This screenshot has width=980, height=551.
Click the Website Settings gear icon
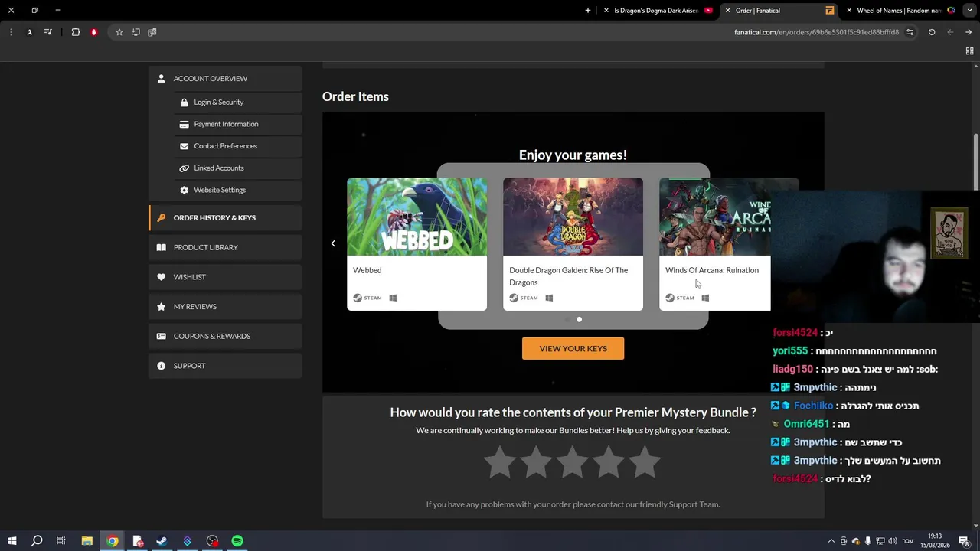184,190
